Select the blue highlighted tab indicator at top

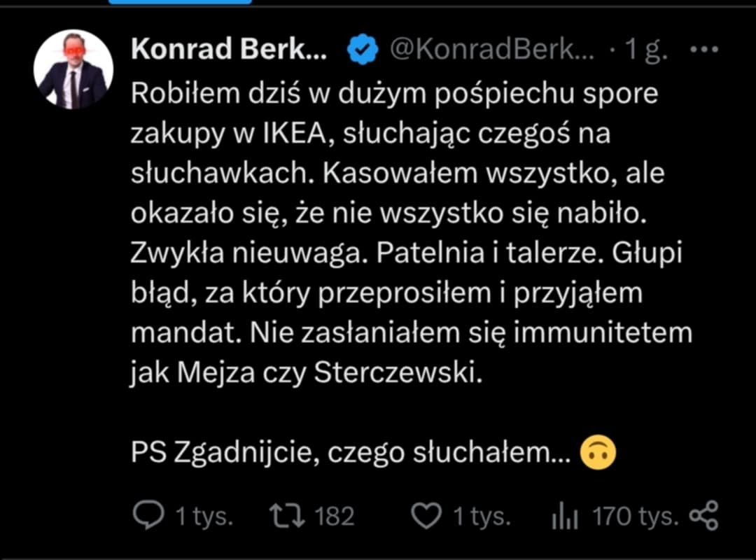tap(180, 2)
